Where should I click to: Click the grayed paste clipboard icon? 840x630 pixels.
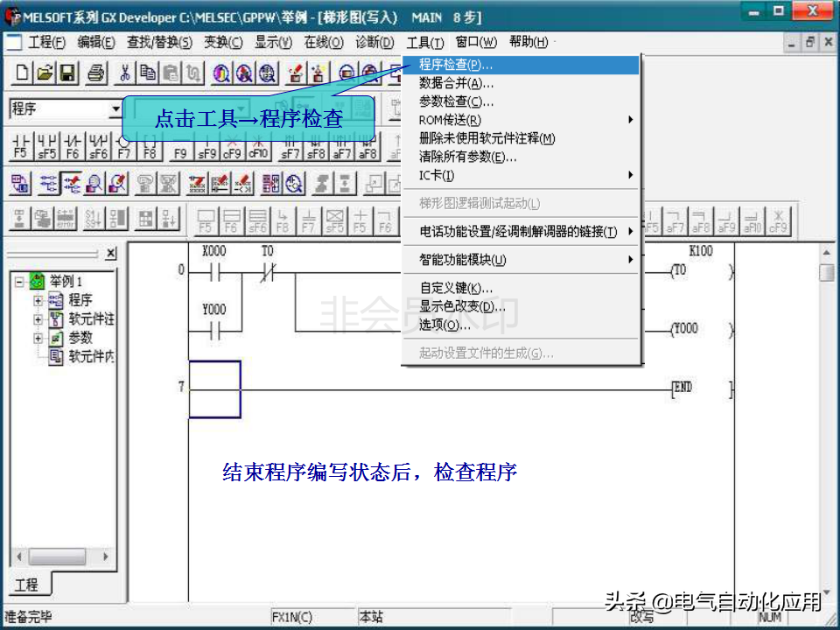[x=171, y=73]
